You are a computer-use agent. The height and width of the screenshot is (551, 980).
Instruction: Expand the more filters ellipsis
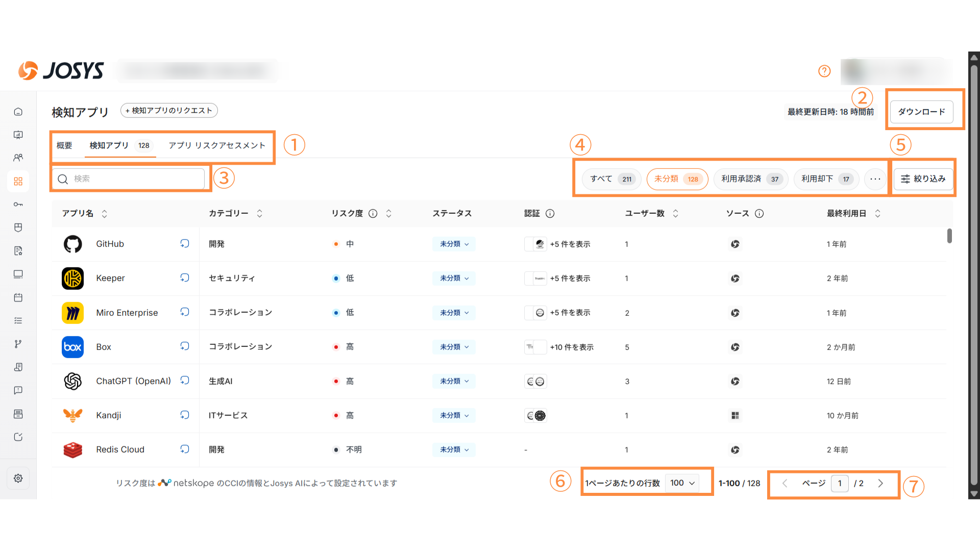[875, 179]
